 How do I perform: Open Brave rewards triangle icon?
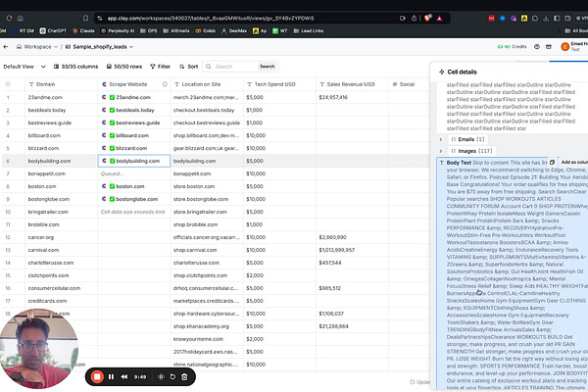(x=439, y=18)
